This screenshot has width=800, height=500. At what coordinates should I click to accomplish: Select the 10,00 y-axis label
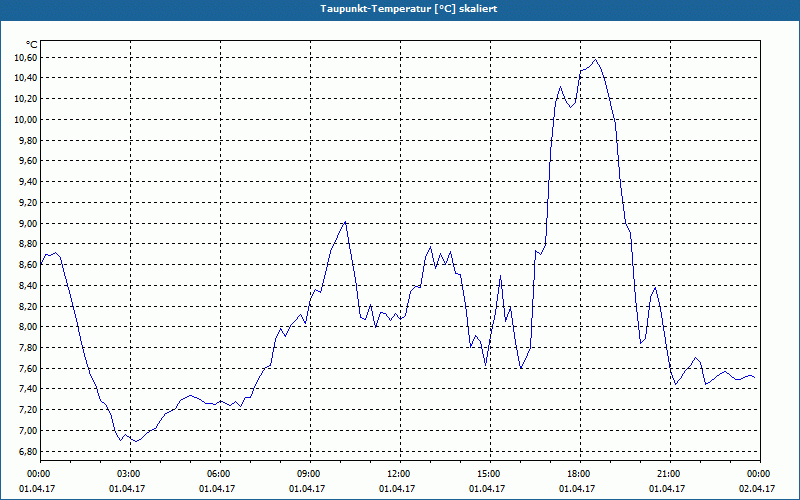26,120
